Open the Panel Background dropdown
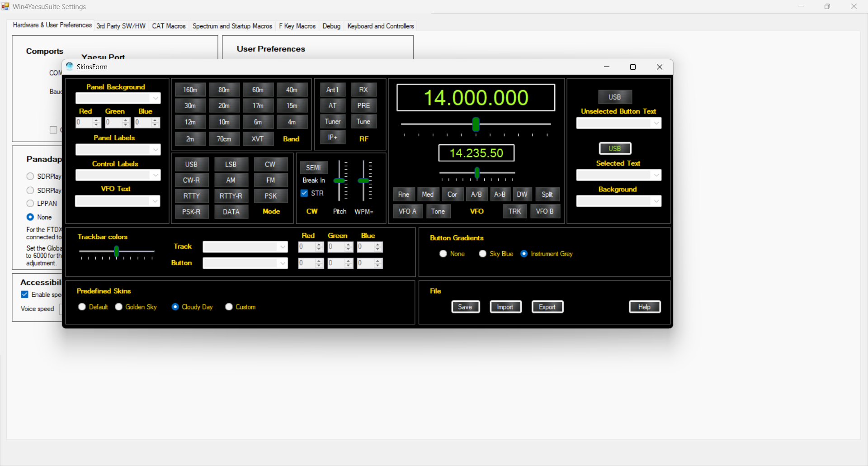The image size is (868, 466). tap(118, 98)
